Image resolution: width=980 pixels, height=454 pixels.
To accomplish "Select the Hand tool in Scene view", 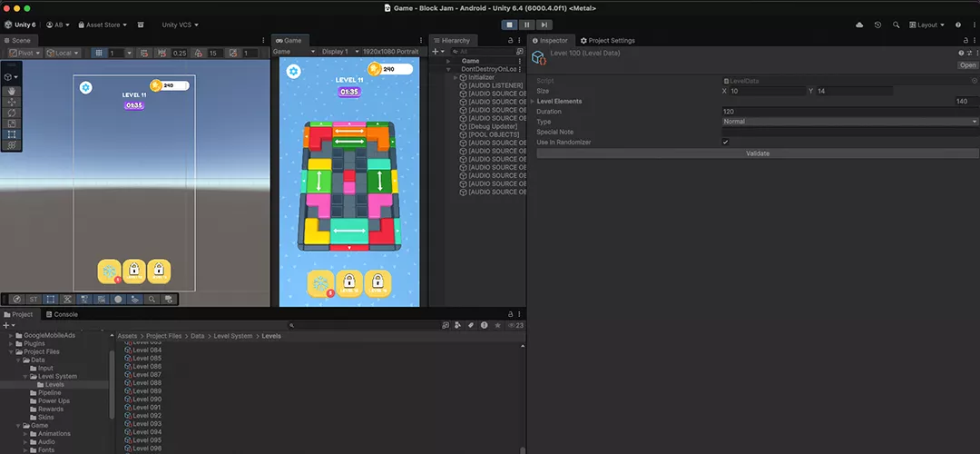I will pos(12,91).
